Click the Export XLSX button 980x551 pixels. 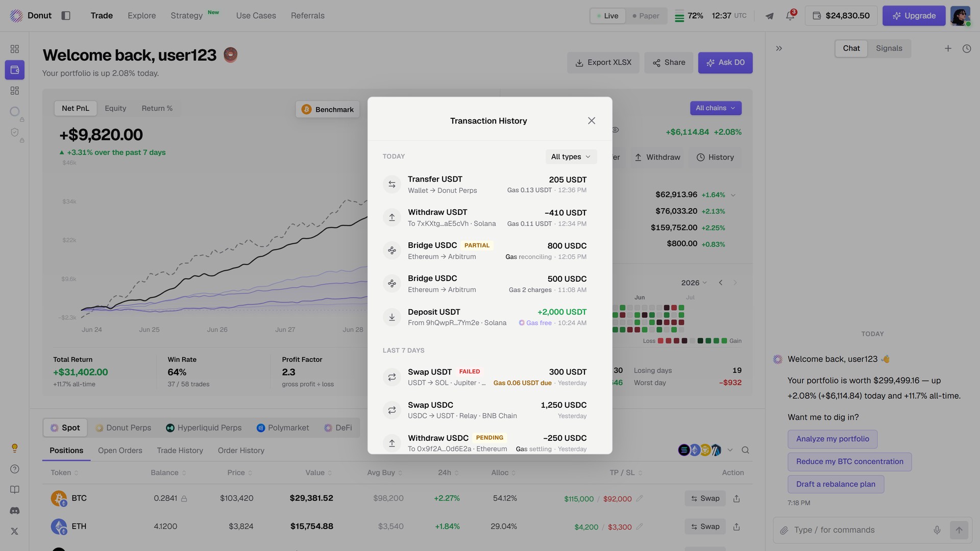[603, 63]
